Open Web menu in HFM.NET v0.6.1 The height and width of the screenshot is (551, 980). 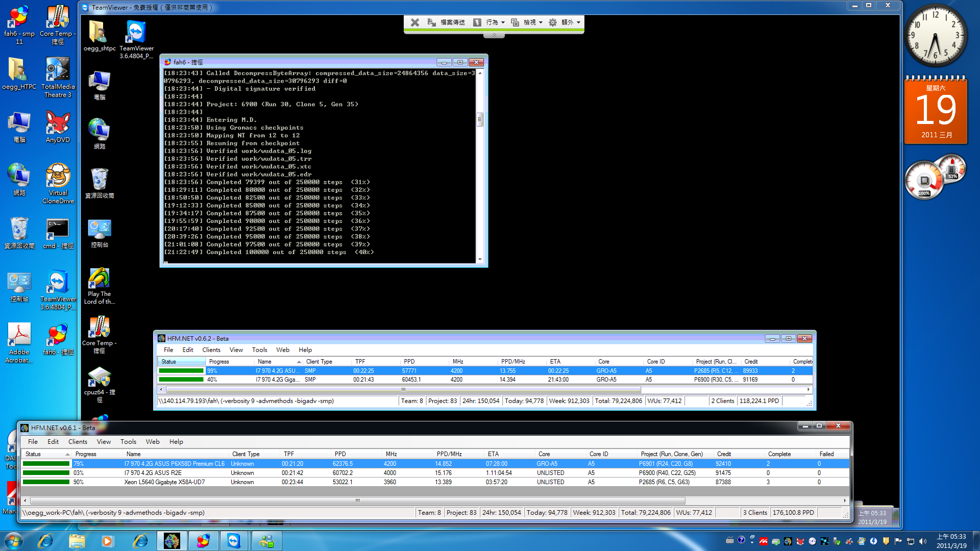point(153,442)
